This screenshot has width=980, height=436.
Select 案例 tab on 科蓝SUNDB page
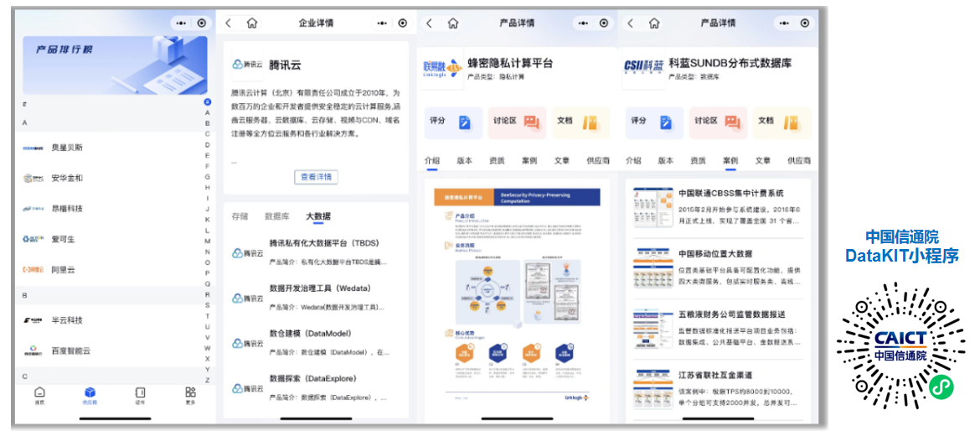tap(730, 160)
